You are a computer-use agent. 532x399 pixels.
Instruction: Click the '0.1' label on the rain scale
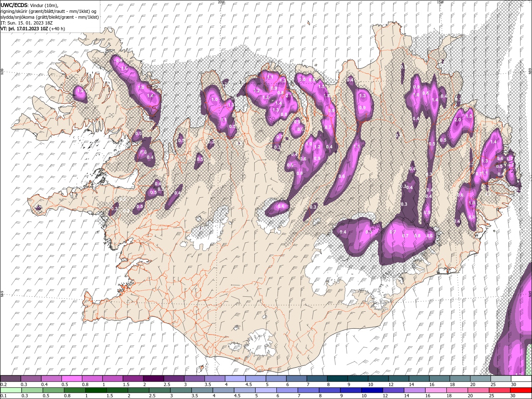(3, 396)
